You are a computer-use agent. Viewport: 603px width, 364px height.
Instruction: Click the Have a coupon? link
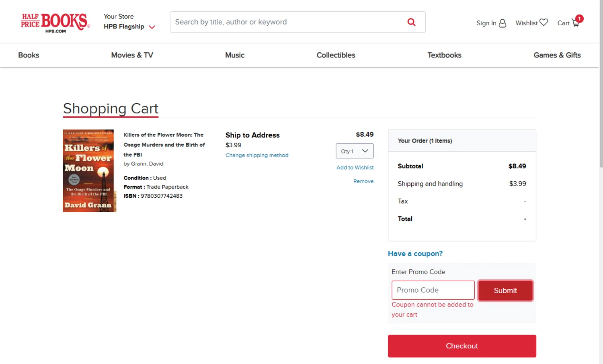415,254
